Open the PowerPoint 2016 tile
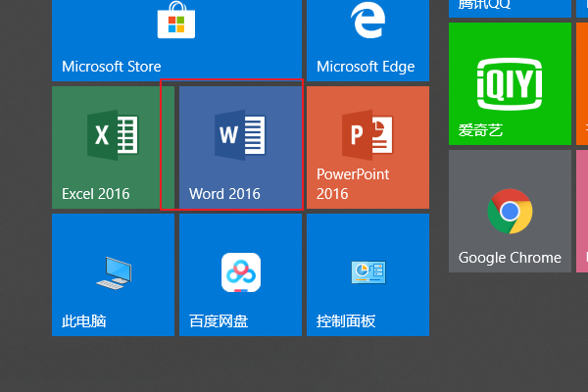Screen dimensions: 588x392 click(x=367, y=147)
